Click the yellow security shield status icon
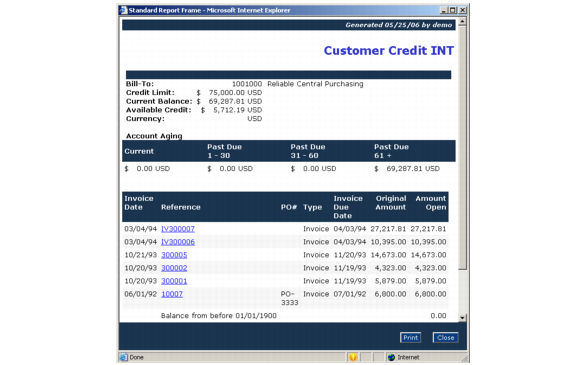Image resolution: width=585 pixels, height=365 pixels. pyautogui.click(x=353, y=357)
